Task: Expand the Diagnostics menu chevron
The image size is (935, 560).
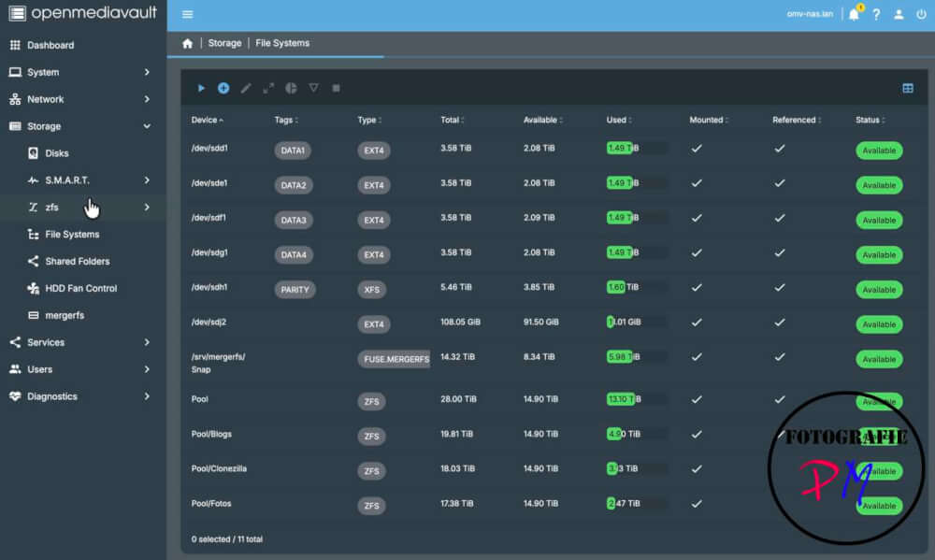Action: coord(147,396)
